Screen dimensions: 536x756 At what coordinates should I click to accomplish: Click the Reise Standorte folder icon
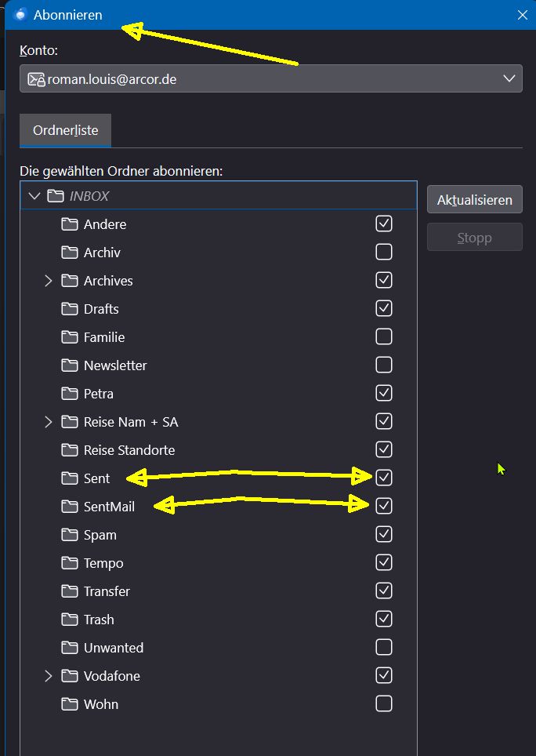tap(70, 450)
